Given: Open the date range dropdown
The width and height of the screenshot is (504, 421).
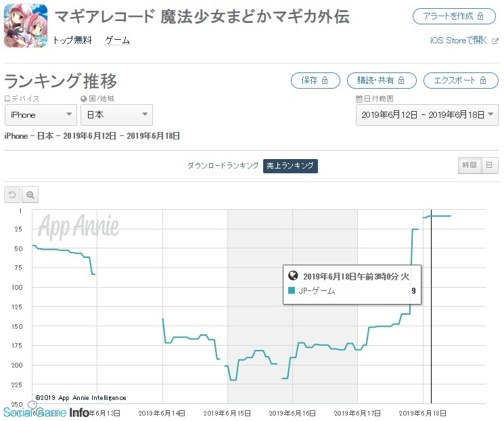Looking at the screenshot, I should click(427, 115).
